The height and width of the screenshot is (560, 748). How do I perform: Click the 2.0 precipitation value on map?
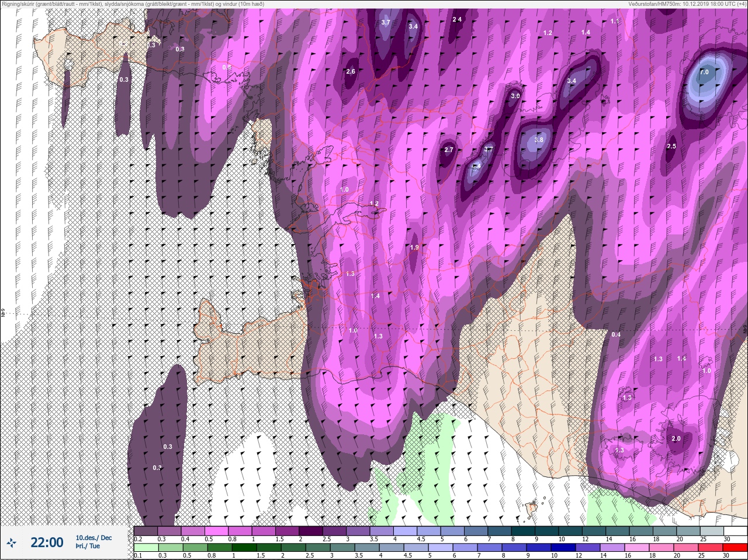pos(676,438)
